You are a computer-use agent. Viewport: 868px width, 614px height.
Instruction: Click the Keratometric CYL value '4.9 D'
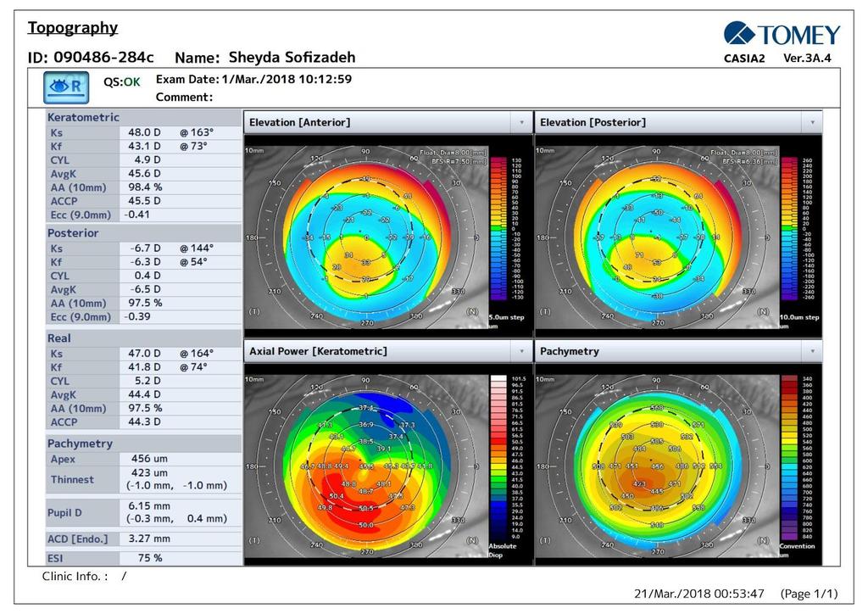pos(147,160)
